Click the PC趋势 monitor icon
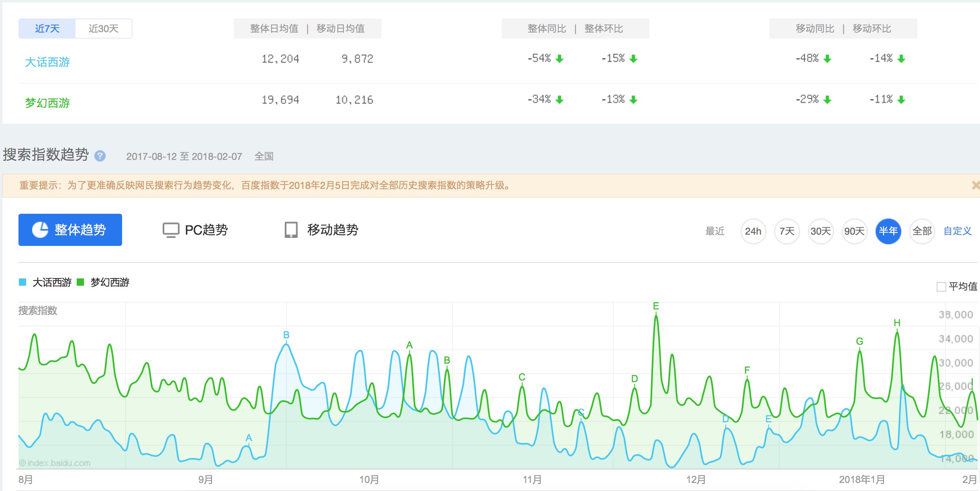Screen dimensions: 980x491 tap(171, 230)
